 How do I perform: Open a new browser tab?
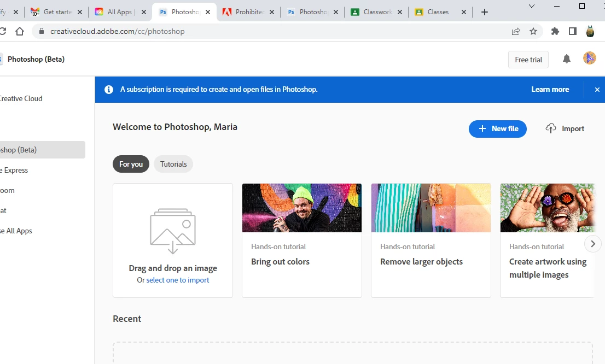pyautogui.click(x=485, y=12)
